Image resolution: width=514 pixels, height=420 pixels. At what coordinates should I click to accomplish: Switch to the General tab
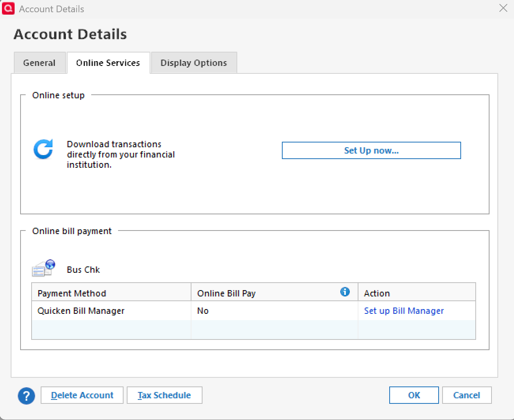tap(39, 63)
